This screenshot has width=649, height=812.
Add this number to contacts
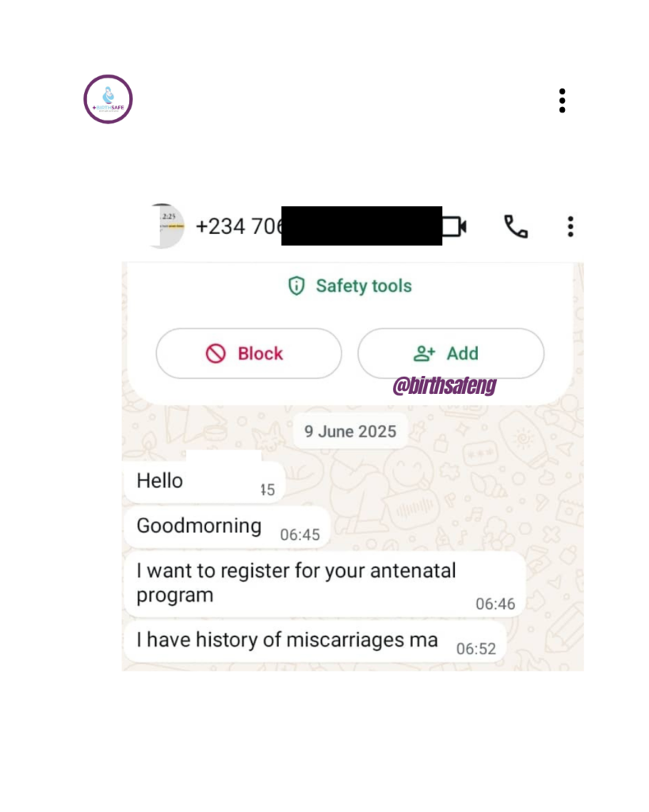point(451,353)
